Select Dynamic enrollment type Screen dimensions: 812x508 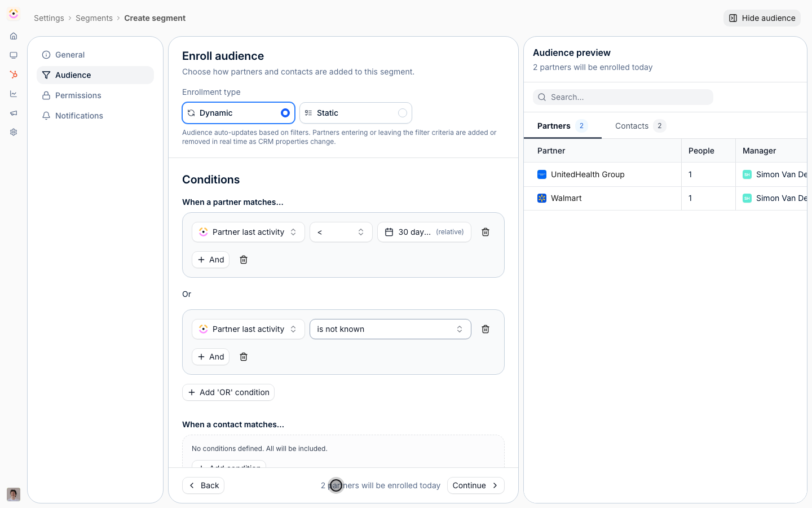tap(239, 113)
